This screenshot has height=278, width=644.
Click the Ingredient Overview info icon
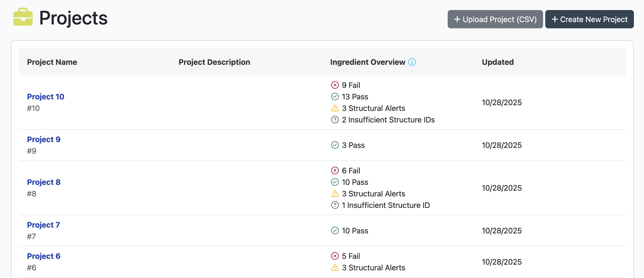(x=412, y=62)
